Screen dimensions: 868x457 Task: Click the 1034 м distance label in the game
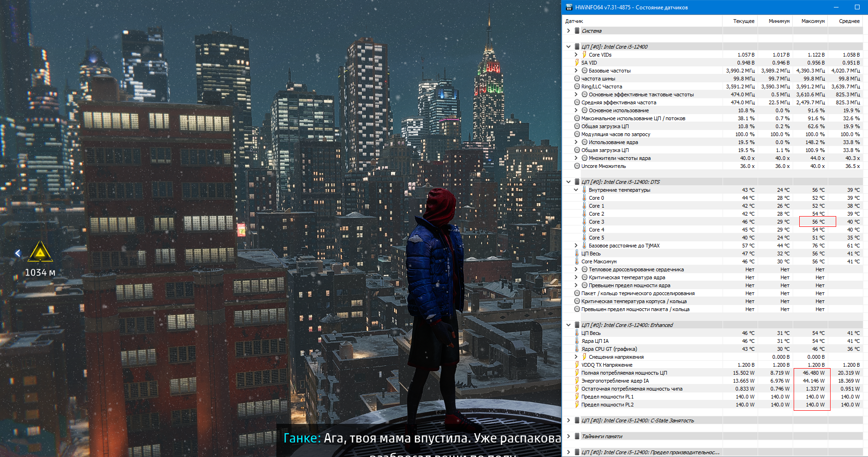click(x=40, y=272)
